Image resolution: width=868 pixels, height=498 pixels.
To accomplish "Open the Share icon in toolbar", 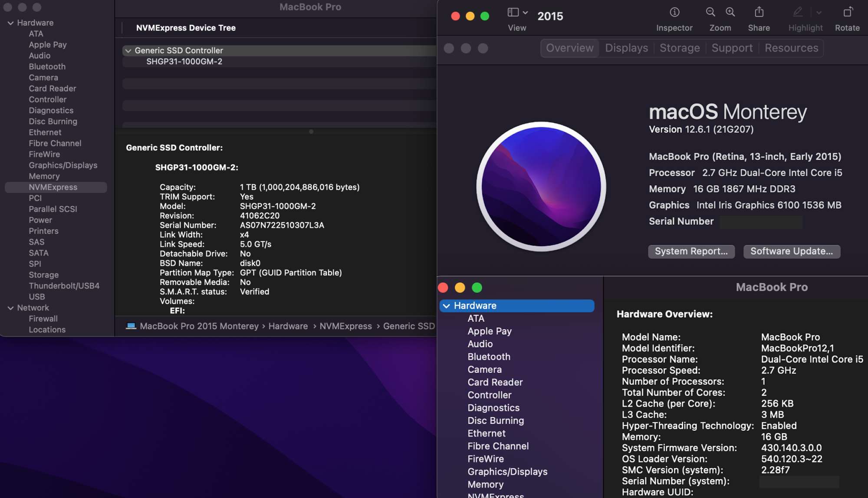I will pos(759,12).
